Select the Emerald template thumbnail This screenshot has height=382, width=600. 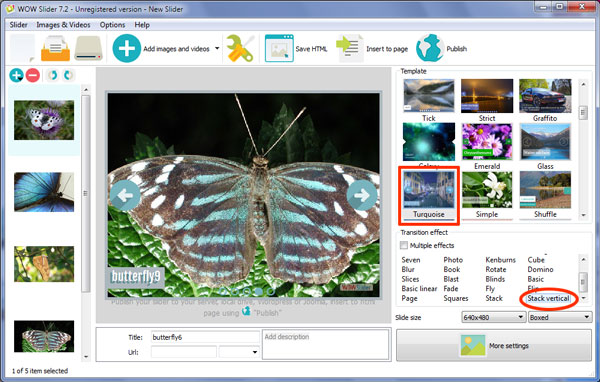(487, 142)
